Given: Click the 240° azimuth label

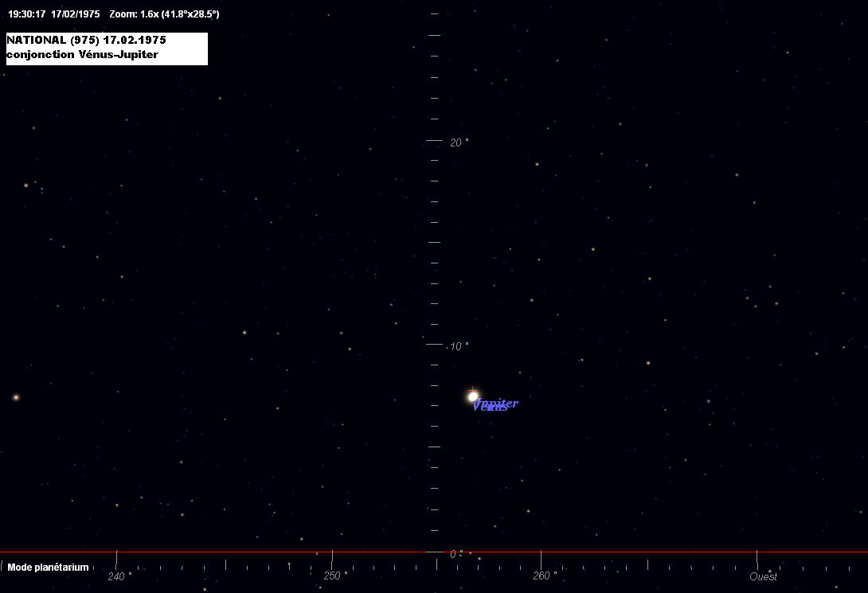Looking at the screenshot, I should pyautogui.click(x=120, y=576).
